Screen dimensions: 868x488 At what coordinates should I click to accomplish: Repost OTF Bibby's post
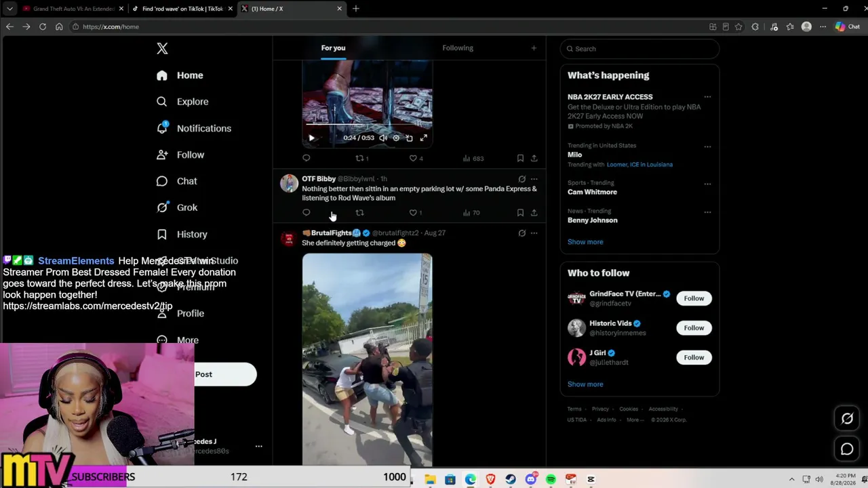pyautogui.click(x=359, y=212)
